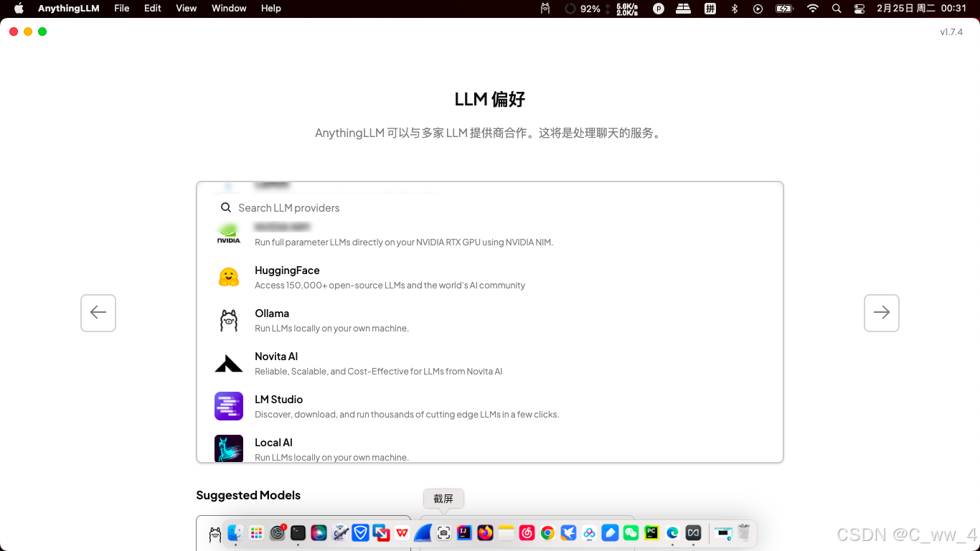980x551 pixels.
Task: Open Spotlight search in menu bar
Action: click(837, 9)
